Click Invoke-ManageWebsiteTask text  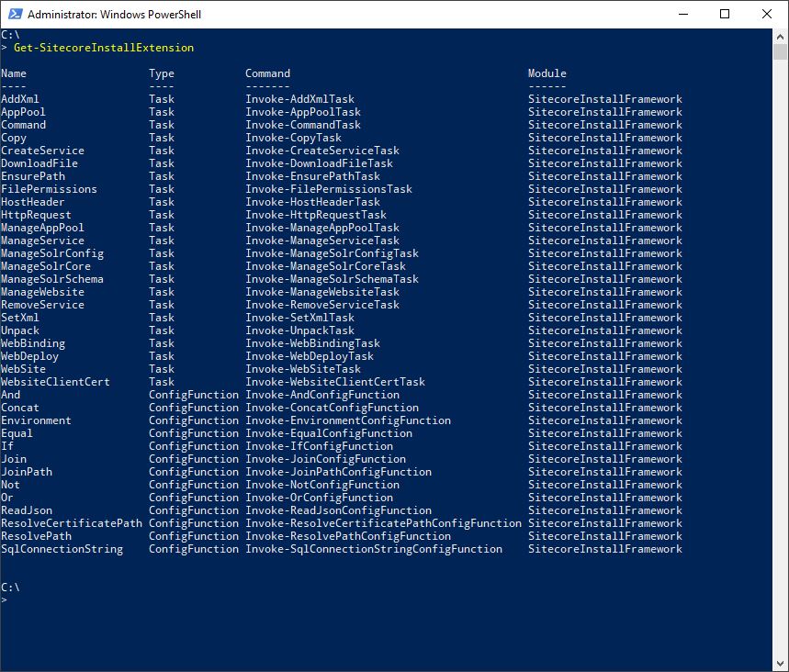[x=322, y=292]
